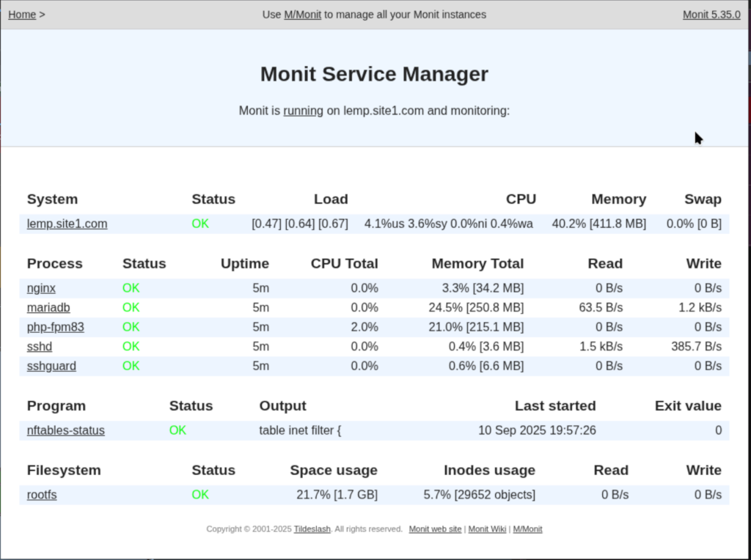Click sshd memory value '0.4% [3.6 MB]'
Screen dimensions: 751x560
tap(486, 347)
